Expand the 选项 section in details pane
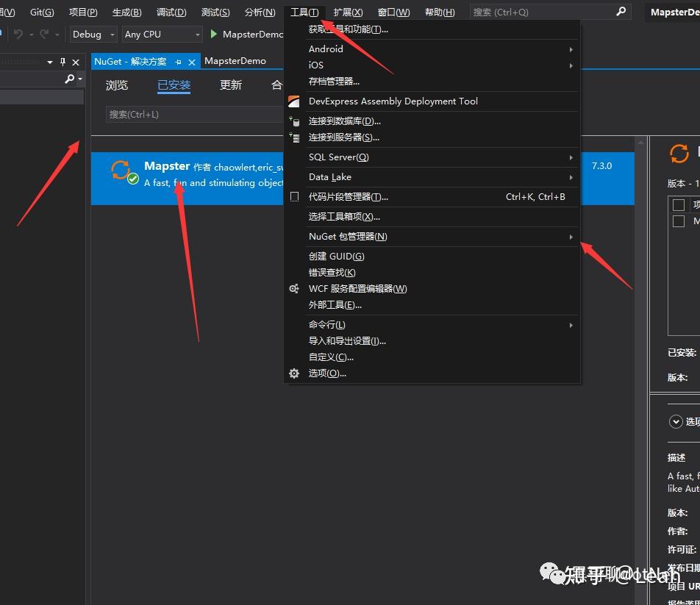Image resolution: width=700 pixels, height=605 pixels. point(676,422)
